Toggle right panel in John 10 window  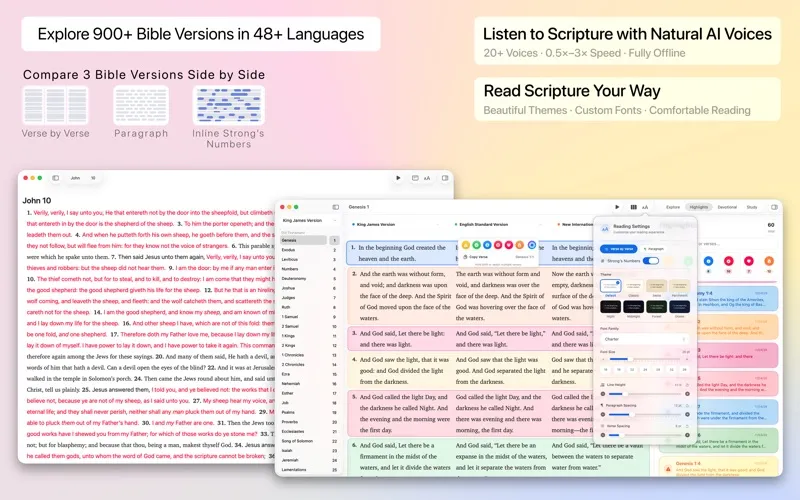(445, 178)
